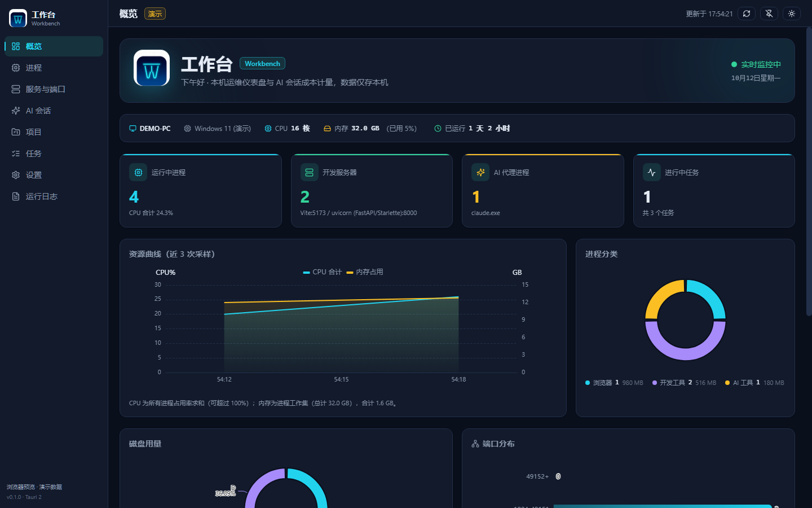The image size is (812, 508).
Task: Click the chip icon beside Windows 11 (演示)
Action: tap(188, 129)
